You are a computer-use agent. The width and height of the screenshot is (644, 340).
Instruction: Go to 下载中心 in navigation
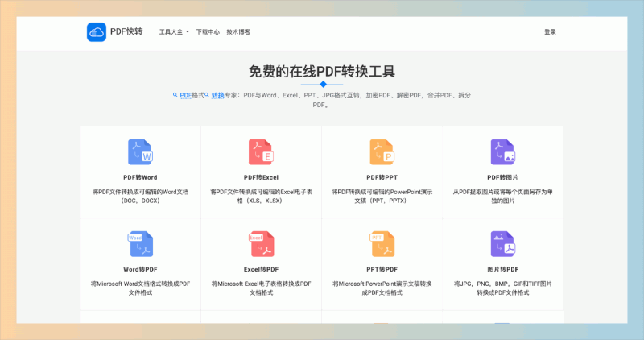[208, 32]
